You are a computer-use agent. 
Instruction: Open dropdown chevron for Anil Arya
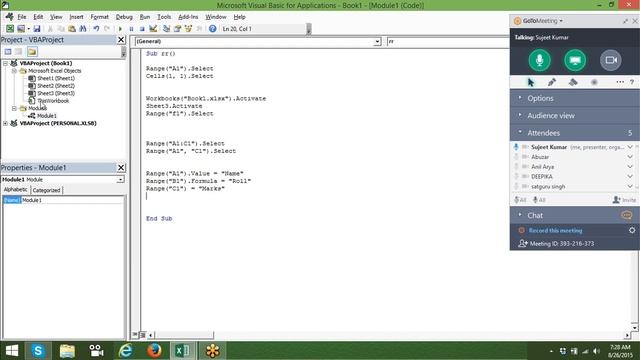click(630, 167)
